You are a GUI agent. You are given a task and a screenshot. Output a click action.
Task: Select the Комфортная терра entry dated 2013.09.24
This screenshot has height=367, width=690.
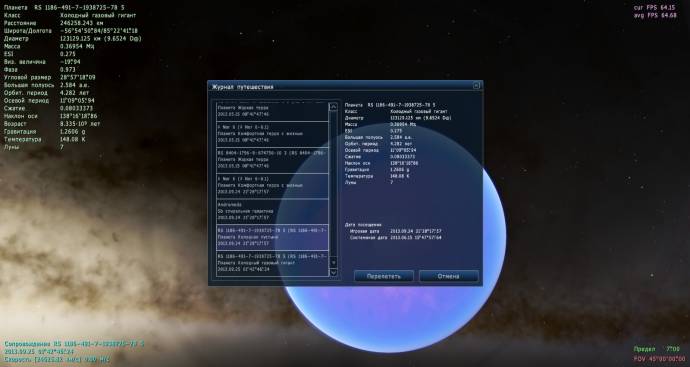coord(272,186)
